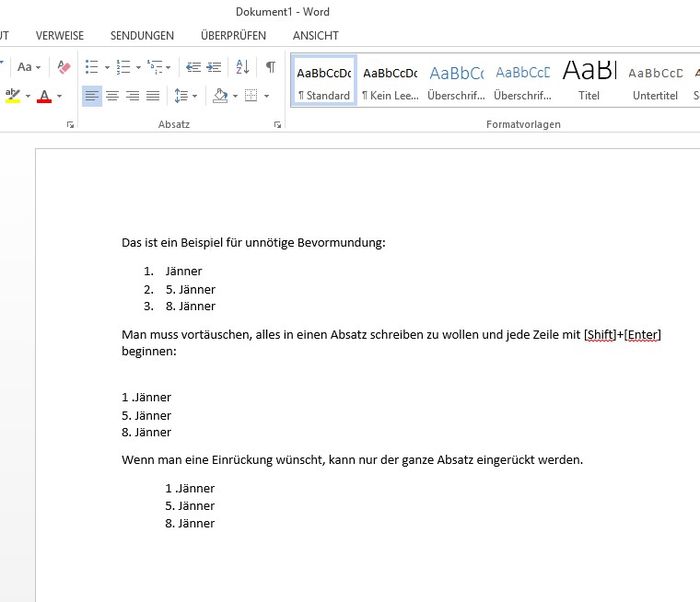This screenshot has height=602, width=700.
Task: Justify the paragraph text
Action: [x=153, y=96]
